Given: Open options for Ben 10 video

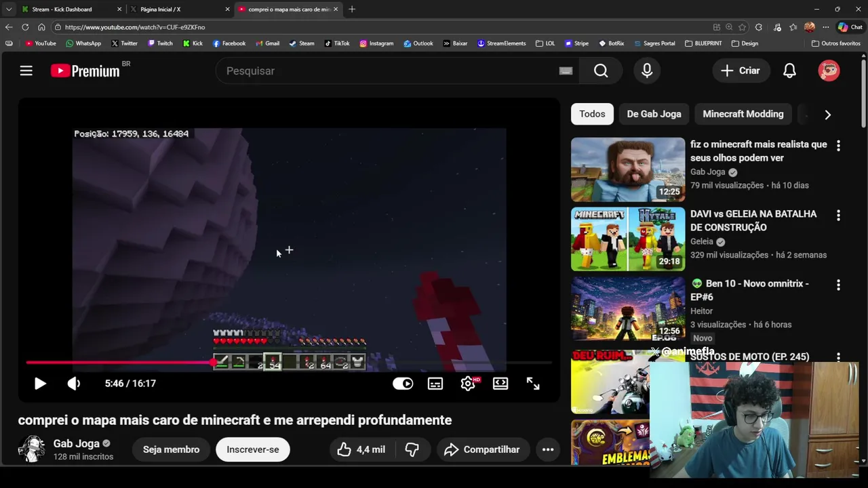Looking at the screenshot, I should point(838,285).
